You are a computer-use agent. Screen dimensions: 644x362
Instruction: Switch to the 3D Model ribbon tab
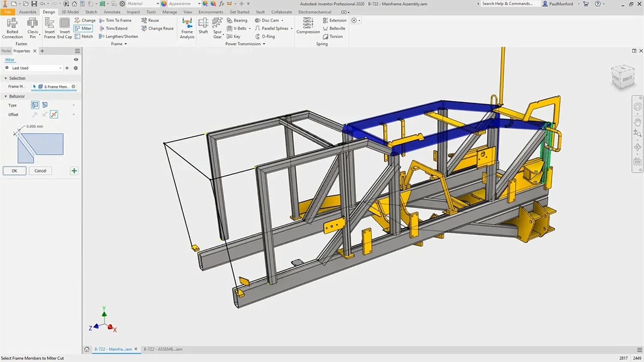coord(70,12)
